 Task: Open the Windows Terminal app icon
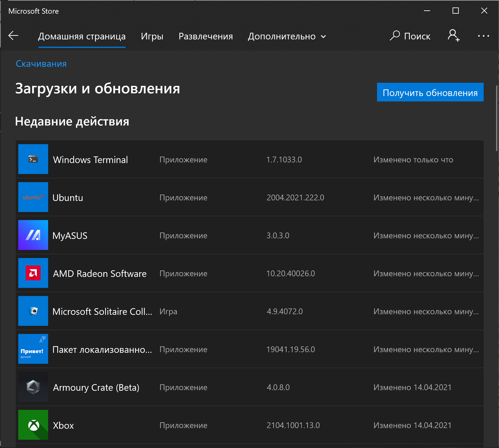(33, 159)
